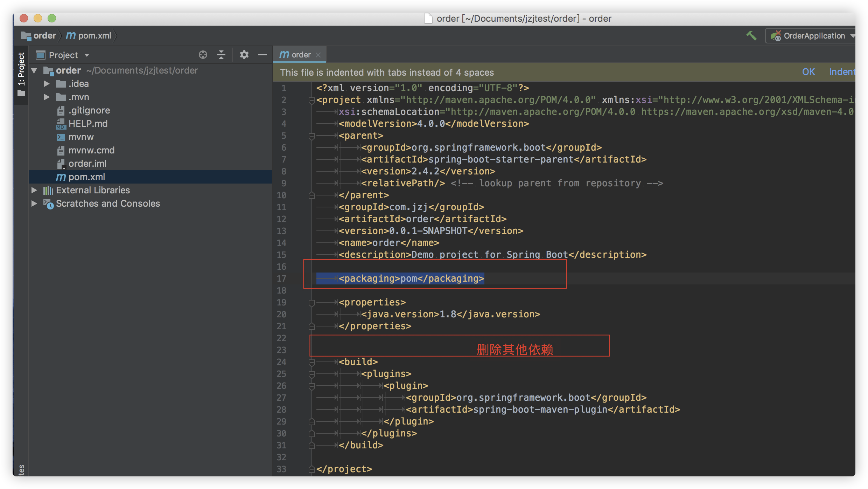This screenshot has width=868, height=489.
Task: Expand the .mvn folder
Action: (x=47, y=97)
